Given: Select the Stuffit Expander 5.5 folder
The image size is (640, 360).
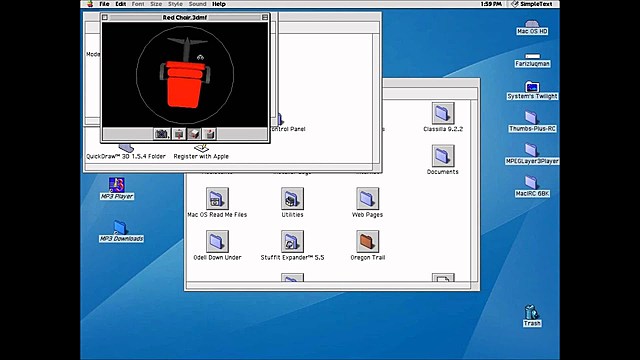Looking at the screenshot, I should [x=292, y=246].
